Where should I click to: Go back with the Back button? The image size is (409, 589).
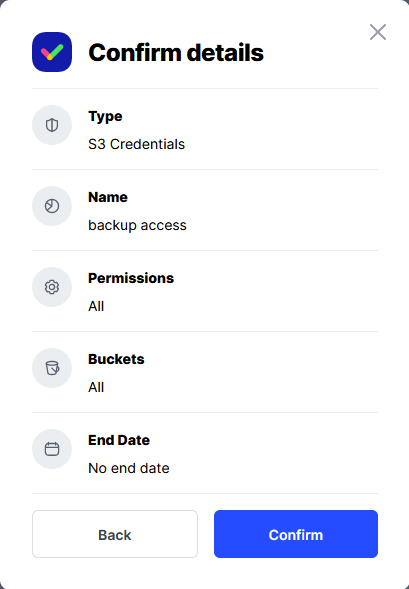pyautogui.click(x=115, y=534)
